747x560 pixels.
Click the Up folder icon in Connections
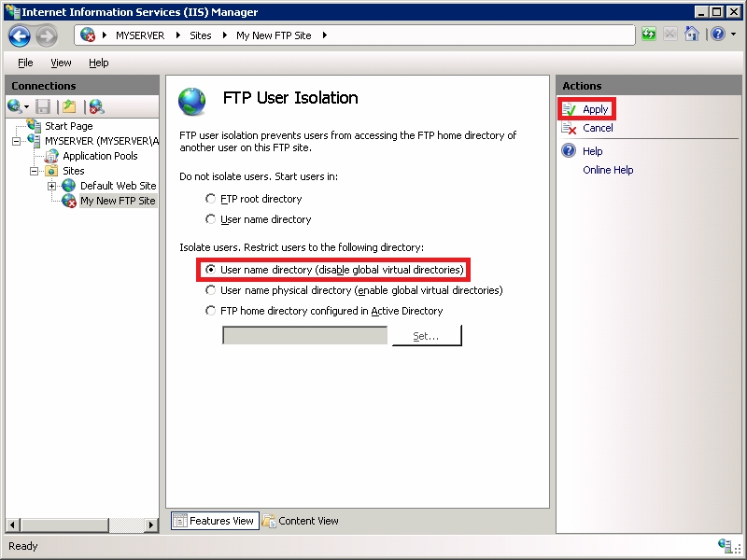point(69,106)
